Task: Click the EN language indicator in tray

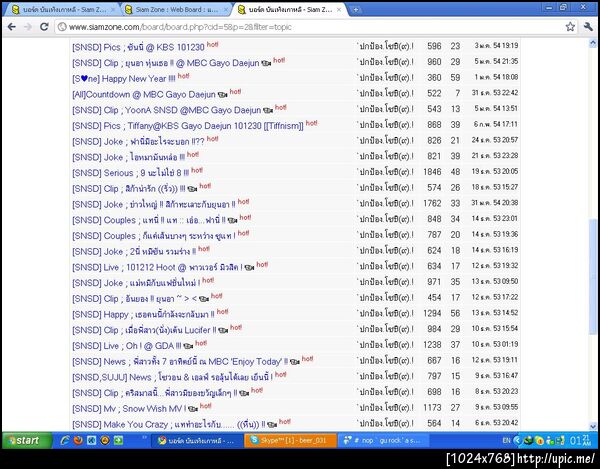Action: click(506, 441)
